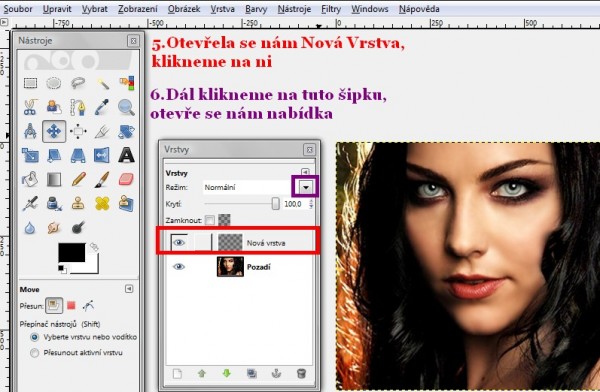
Task: Select the Clone stamp tool
Action: click(x=78, y=203)
